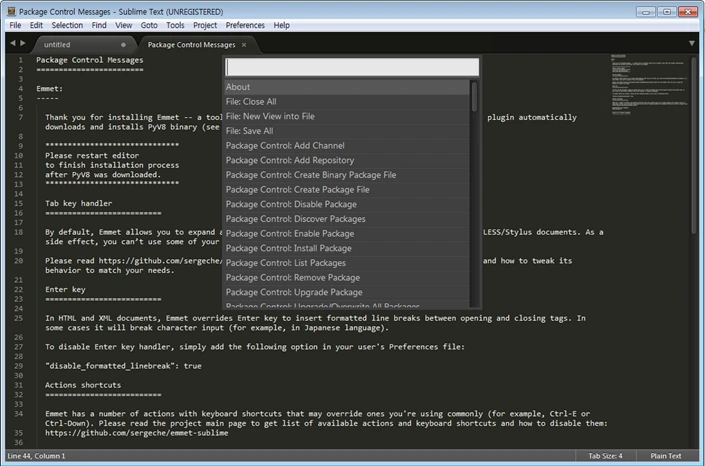The image size is (705, 466).
Task: Select Package Control: Disable Package
Action: 347,204
